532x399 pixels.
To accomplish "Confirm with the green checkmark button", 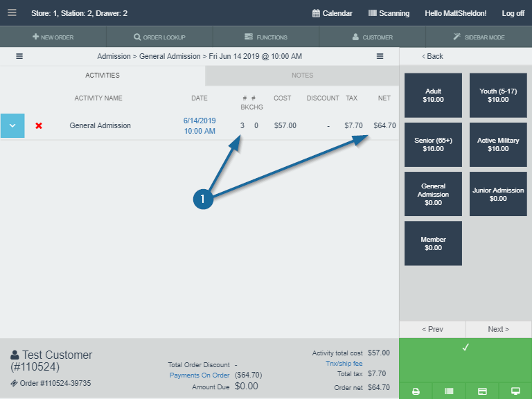I will [465, 360].
